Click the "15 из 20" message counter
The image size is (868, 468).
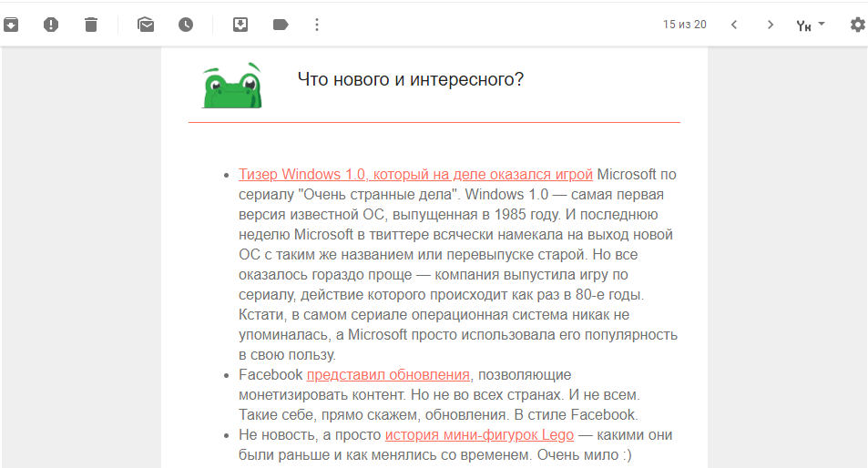(x=684, y=25)
